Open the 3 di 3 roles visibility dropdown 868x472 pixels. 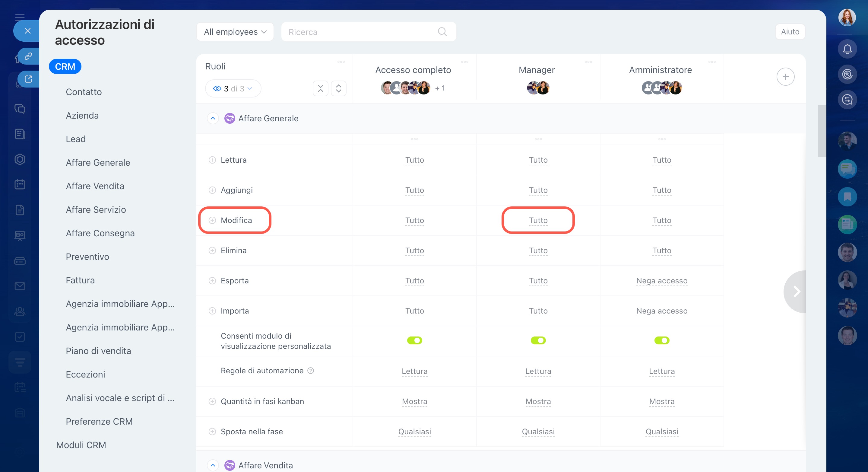pos(233,88)
